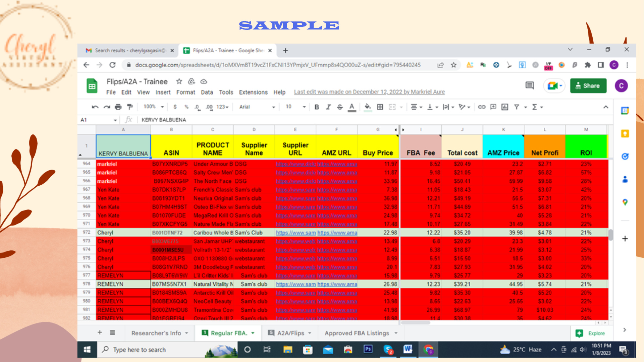Open the last edit history link
The width and height of the screenshot is (644, 362).
(x=369, y=92)
